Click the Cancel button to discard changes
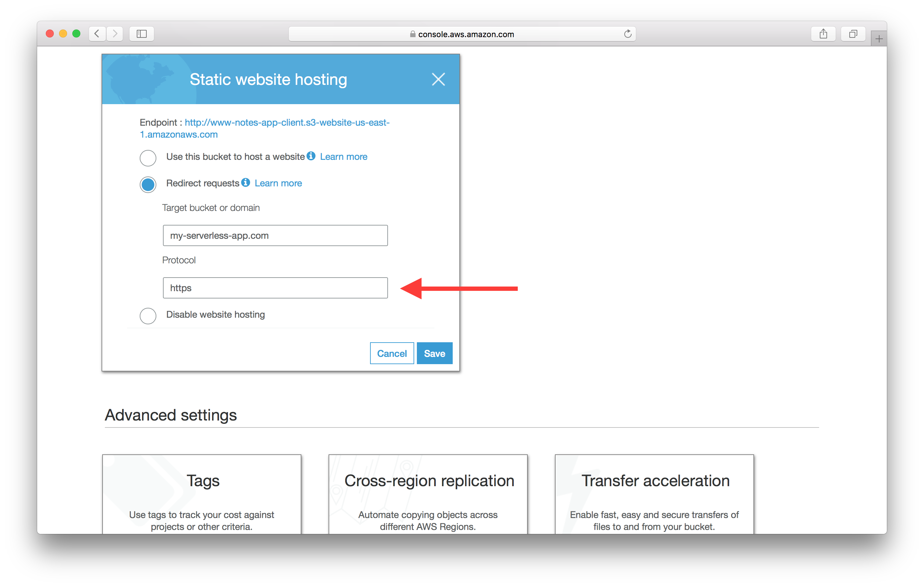924x587 pixels. (391, 353)
